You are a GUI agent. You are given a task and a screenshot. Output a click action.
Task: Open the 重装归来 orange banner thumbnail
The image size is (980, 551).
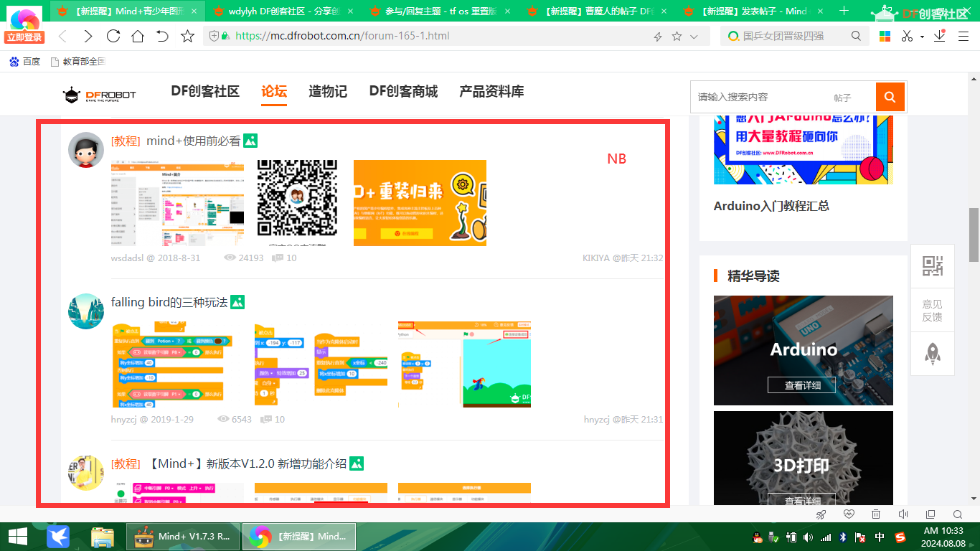click(x=420, y=203)
